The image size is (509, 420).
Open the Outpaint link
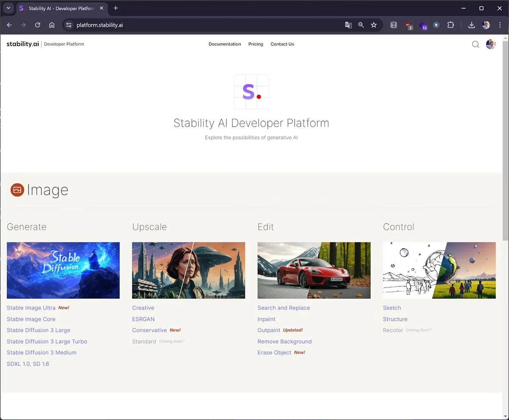[x=269, y=330]
